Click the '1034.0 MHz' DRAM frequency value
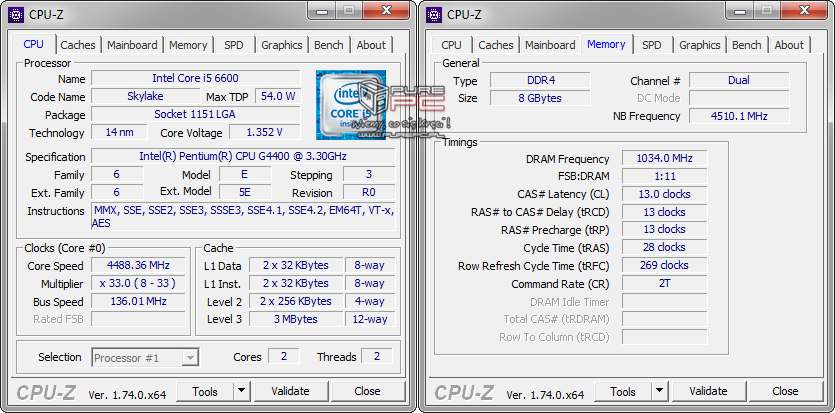This screenshot has width=835, height=413. point(665,158)
